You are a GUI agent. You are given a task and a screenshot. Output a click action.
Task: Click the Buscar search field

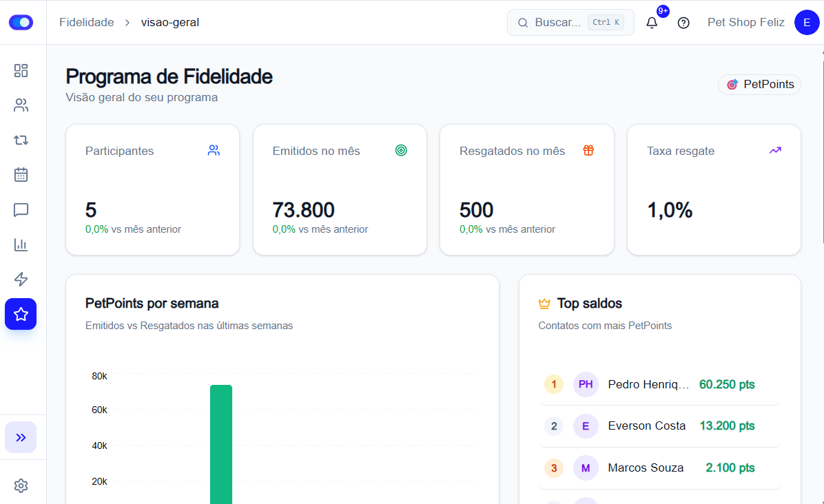click(570, 23)
